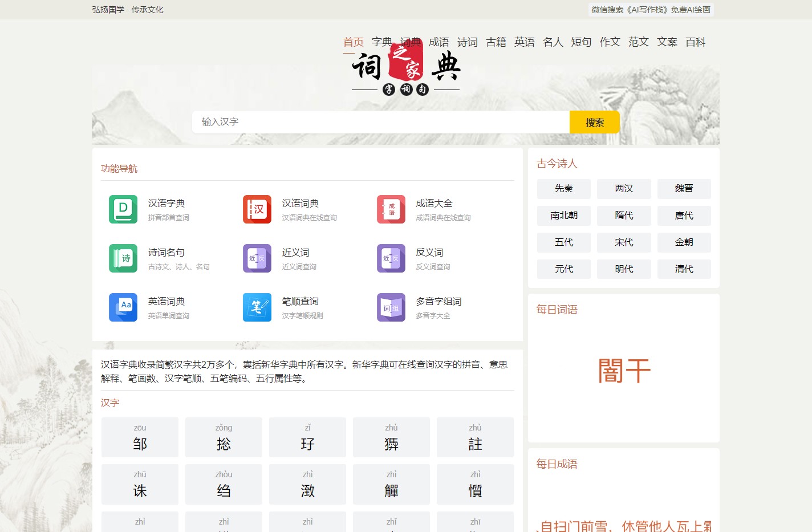The height and width of the screenshot is (532, 812).
Task: Click the yellow 搜索 button
Action: click(595, 122)
